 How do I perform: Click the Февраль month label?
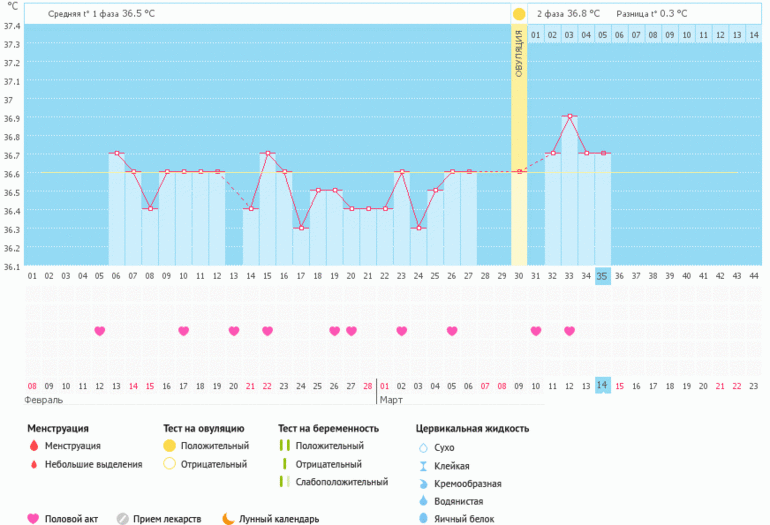pos(44,400)
